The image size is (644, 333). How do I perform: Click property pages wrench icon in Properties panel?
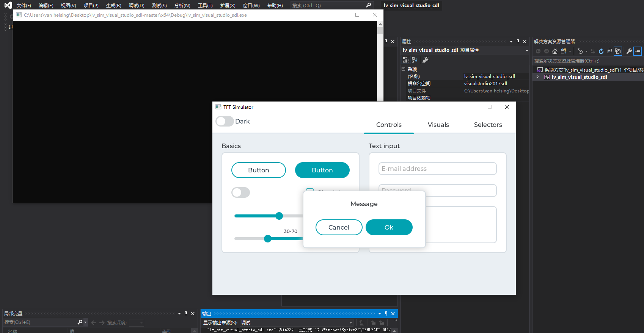[x=426, y=60]
